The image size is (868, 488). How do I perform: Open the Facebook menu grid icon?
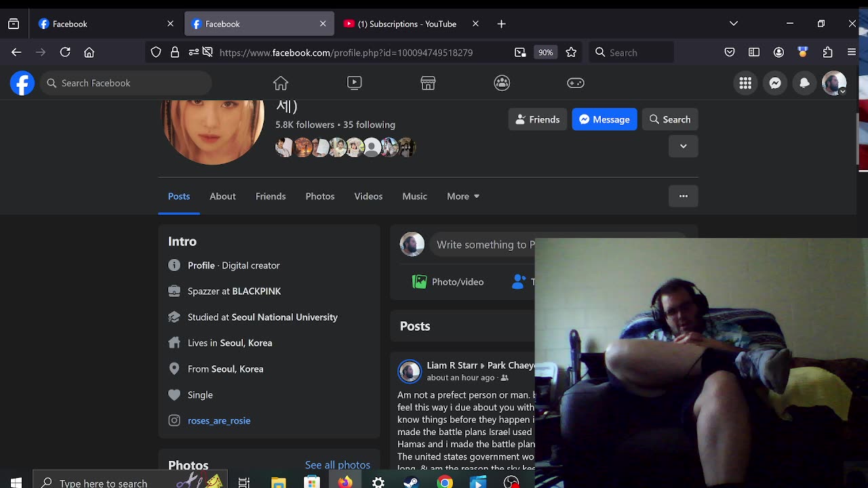pos(745,83)
